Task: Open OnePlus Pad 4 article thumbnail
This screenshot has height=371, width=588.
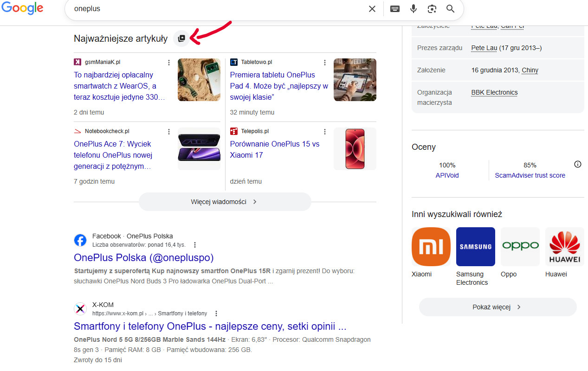Action: tap(355, 80)
